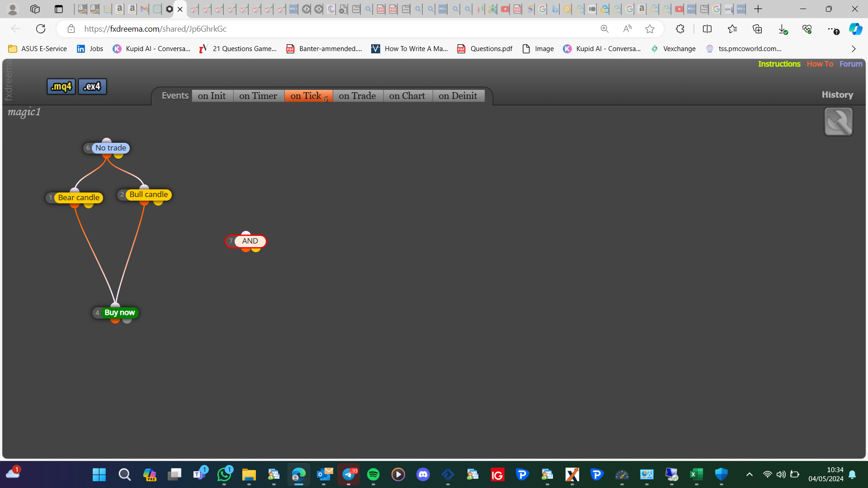Download the .ex4 file
The image size is (868, 488).
pyautogui.click(x=92, y=86)
